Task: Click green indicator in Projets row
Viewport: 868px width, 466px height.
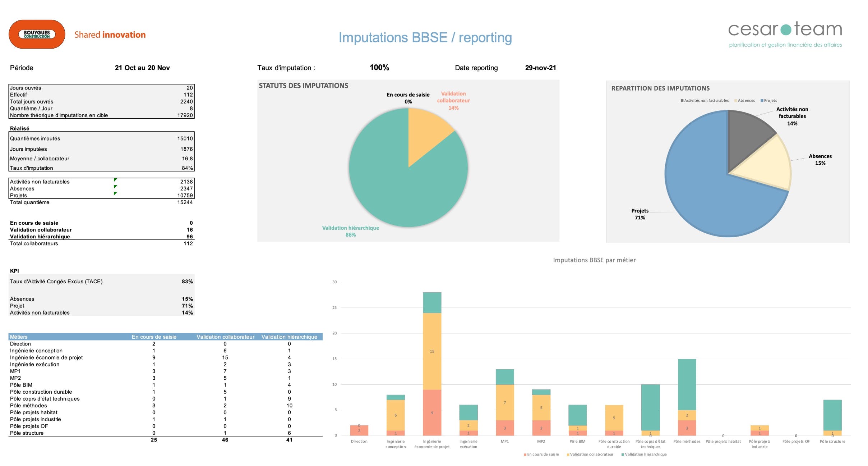Action: pos(115,193)
